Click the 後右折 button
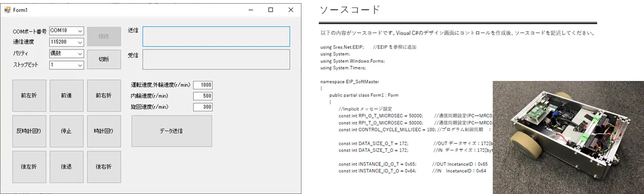This screenshot has height=194, width=644. 104,167
